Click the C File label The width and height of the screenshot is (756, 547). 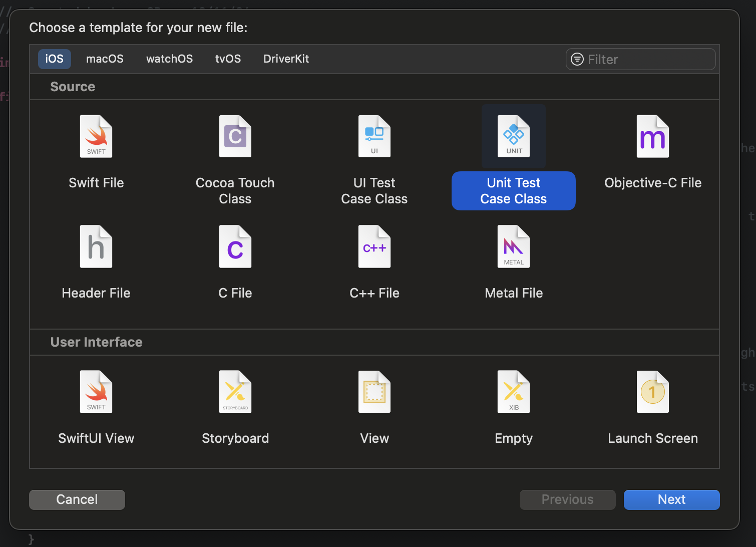point(235,293)
